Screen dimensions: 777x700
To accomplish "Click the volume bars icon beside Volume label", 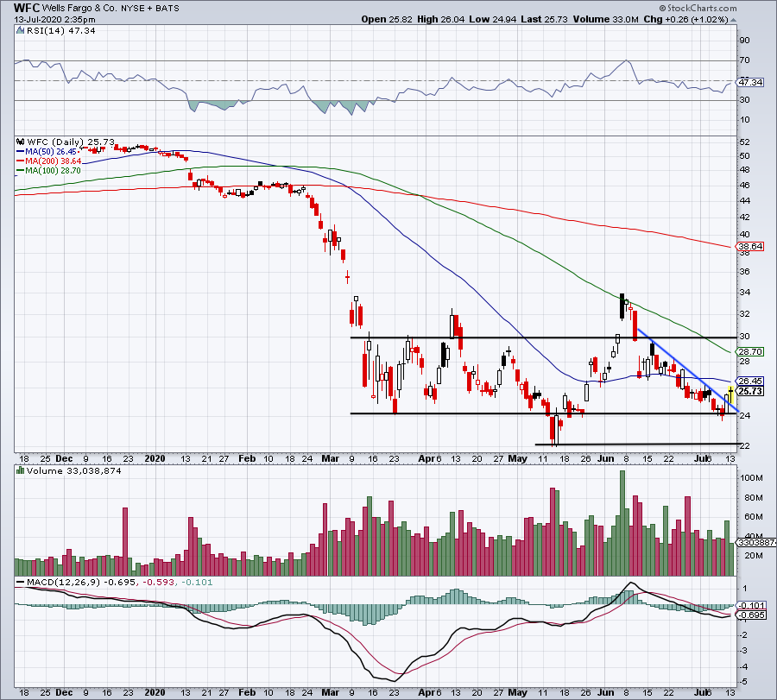I will tap(21, 470).
